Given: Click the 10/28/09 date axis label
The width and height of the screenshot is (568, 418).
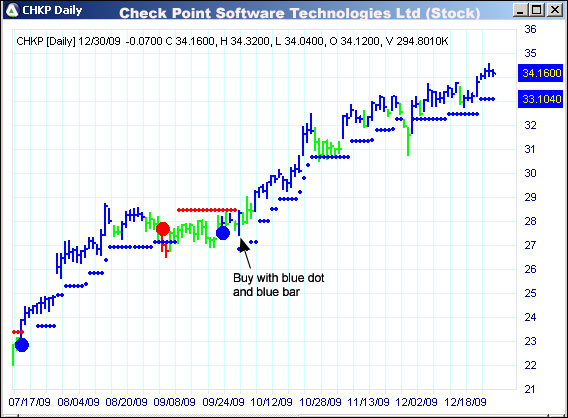Looking at the screenshot, I should (x=320, y=402).
